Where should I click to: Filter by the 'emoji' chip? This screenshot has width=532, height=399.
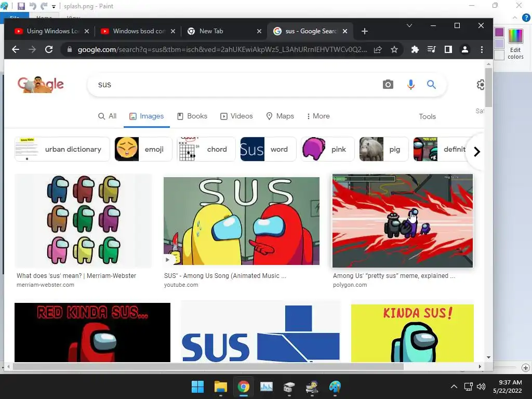click(143, 149)
